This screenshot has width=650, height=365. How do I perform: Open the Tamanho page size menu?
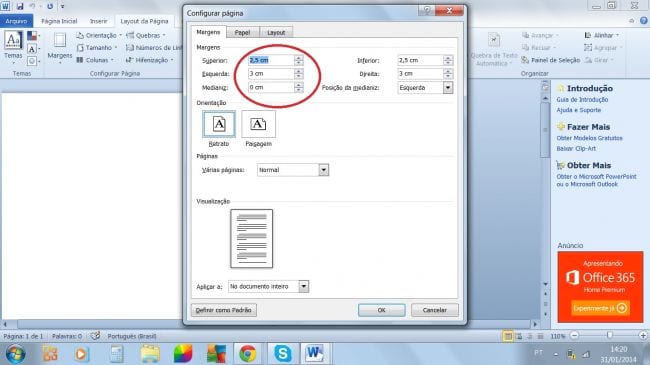click(97, 48)
